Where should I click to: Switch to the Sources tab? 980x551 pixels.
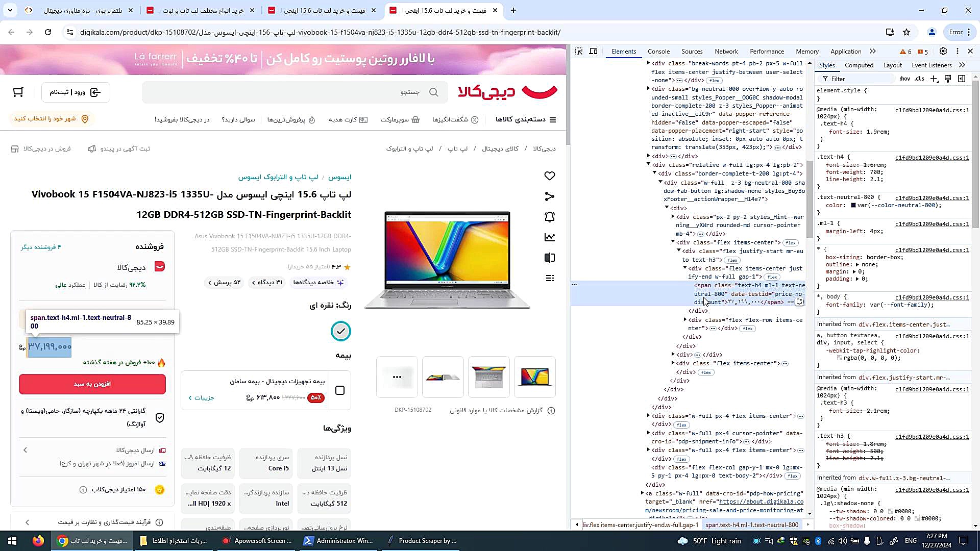692,52
